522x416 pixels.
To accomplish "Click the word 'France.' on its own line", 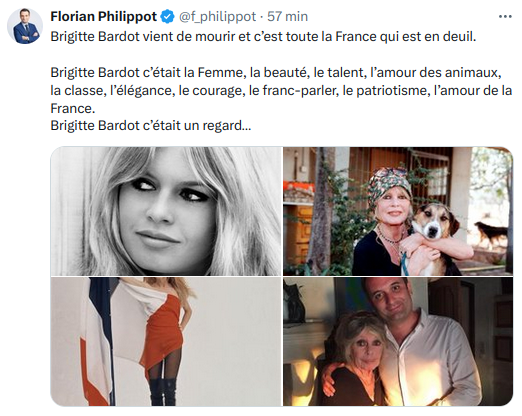I will [73, 109].
